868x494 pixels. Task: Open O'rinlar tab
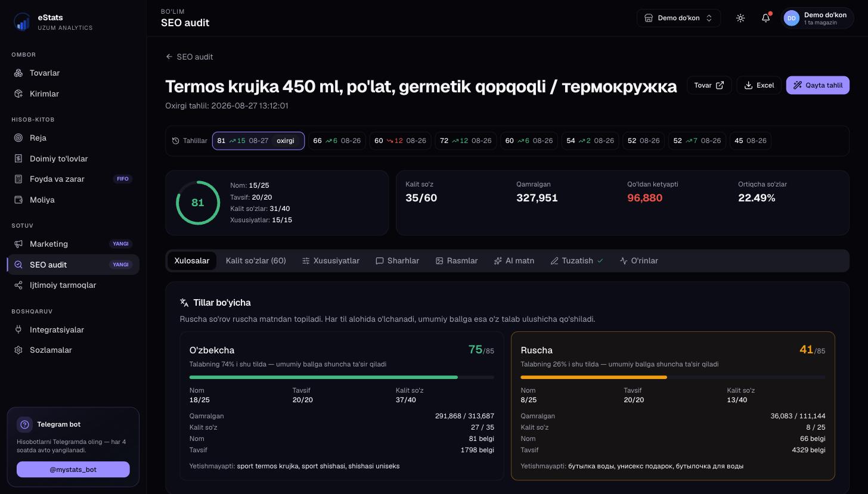(638, 260)
